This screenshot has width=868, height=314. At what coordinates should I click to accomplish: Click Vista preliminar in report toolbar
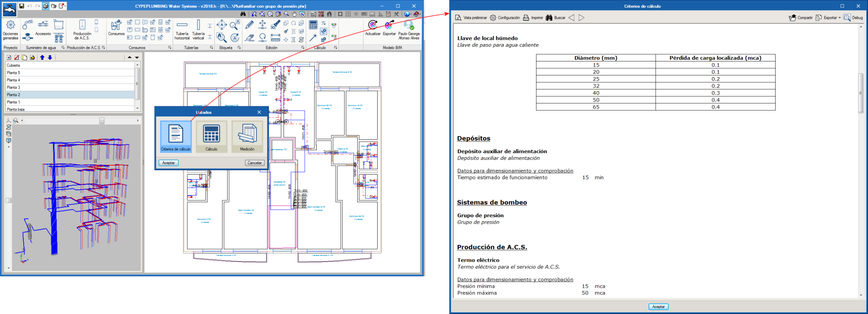coord(471,18)
